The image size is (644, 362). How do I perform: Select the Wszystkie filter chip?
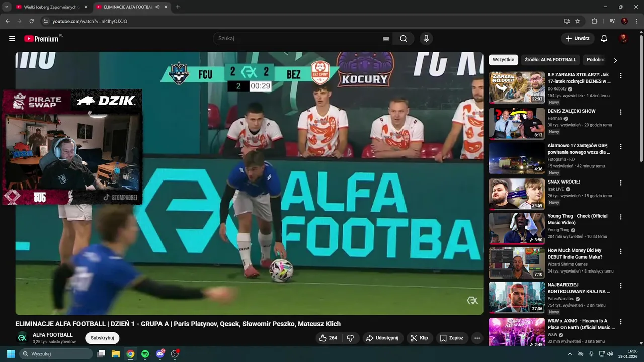click(x=503, y=60)
